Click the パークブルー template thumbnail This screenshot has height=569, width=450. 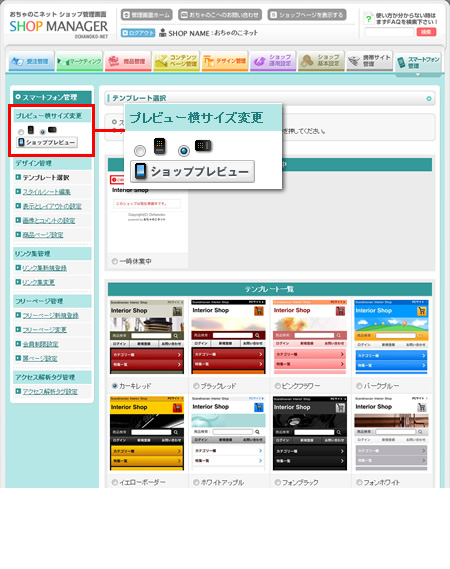click(x=392, y=337)
